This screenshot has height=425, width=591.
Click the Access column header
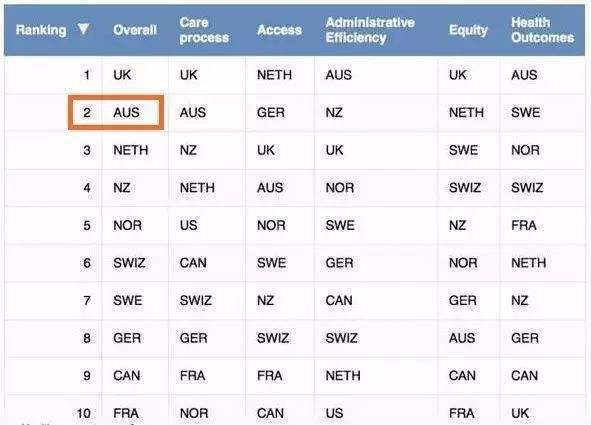[x=279, y=30]
